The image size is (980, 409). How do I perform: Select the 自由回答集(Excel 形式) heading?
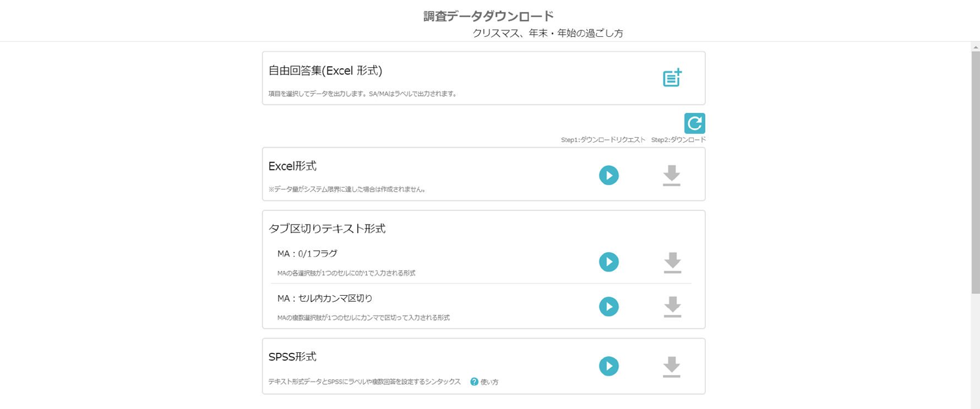coord(325,70)
